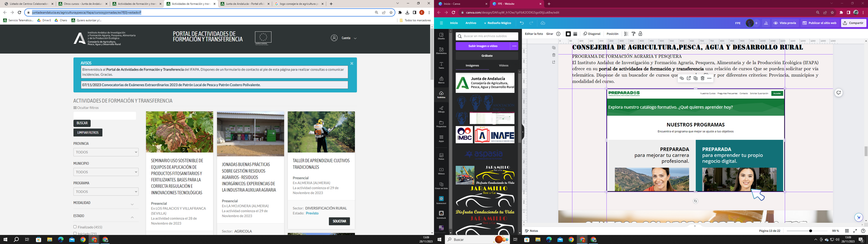The image size is (868, 244).
Task: Click the zoom slider handle in Canva
Action: coord(810,231)
